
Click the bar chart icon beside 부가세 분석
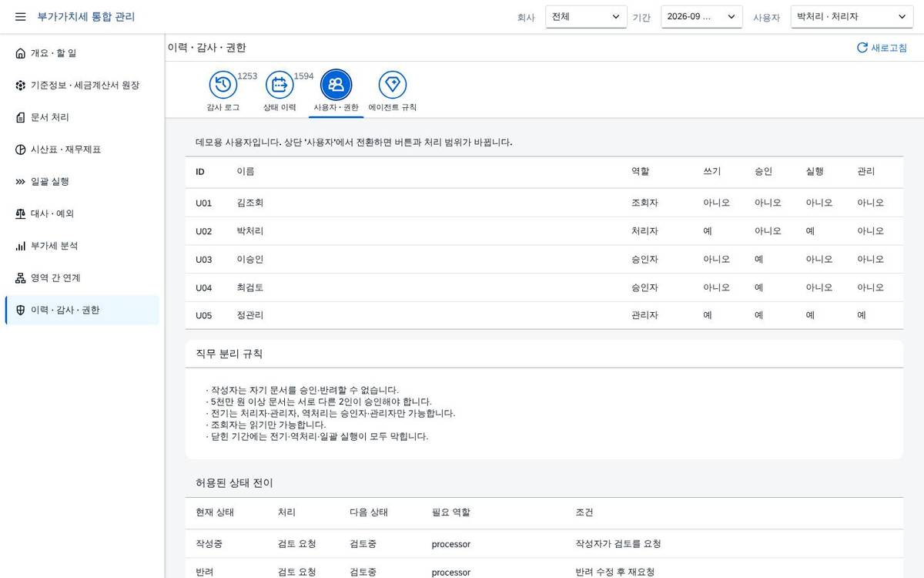[21, 246]
